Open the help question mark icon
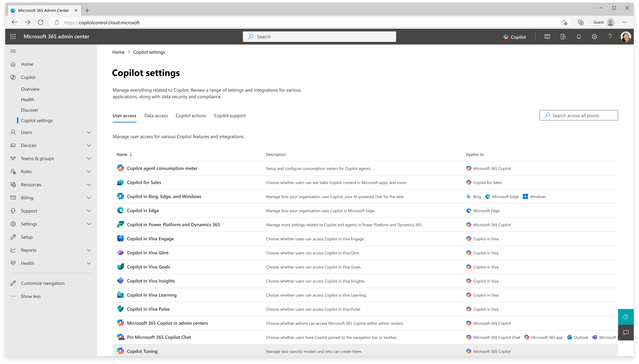 tap(610, 37)
